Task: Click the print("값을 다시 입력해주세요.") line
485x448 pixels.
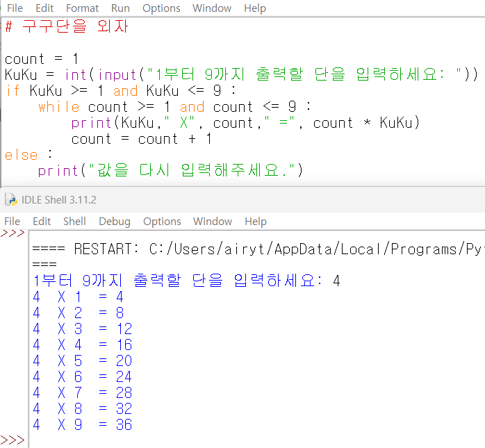Action: [170, 170]
